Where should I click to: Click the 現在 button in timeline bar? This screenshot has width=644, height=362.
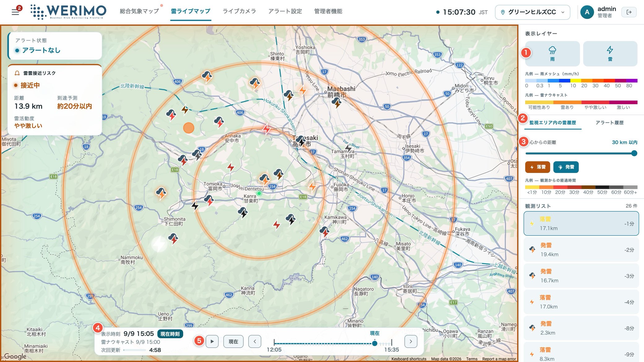[233, 342]
